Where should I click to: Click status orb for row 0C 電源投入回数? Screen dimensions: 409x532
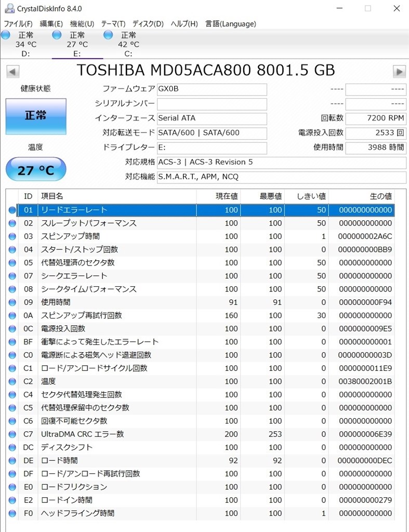(12, 329)
